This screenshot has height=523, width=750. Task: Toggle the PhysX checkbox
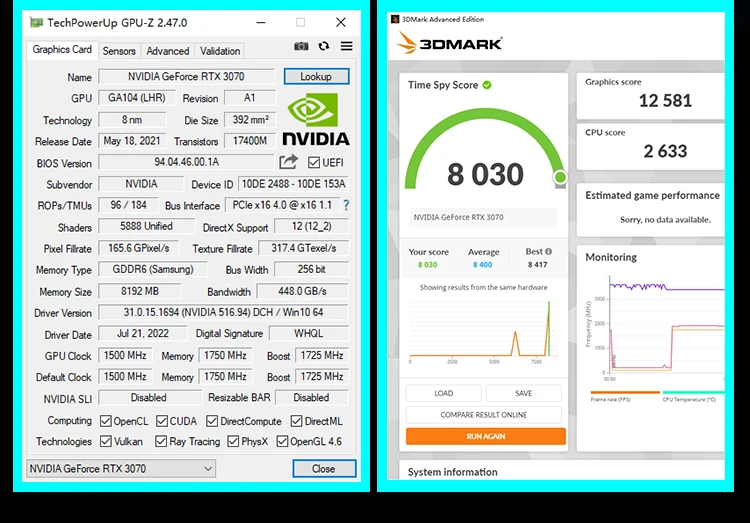coord(233,441)
